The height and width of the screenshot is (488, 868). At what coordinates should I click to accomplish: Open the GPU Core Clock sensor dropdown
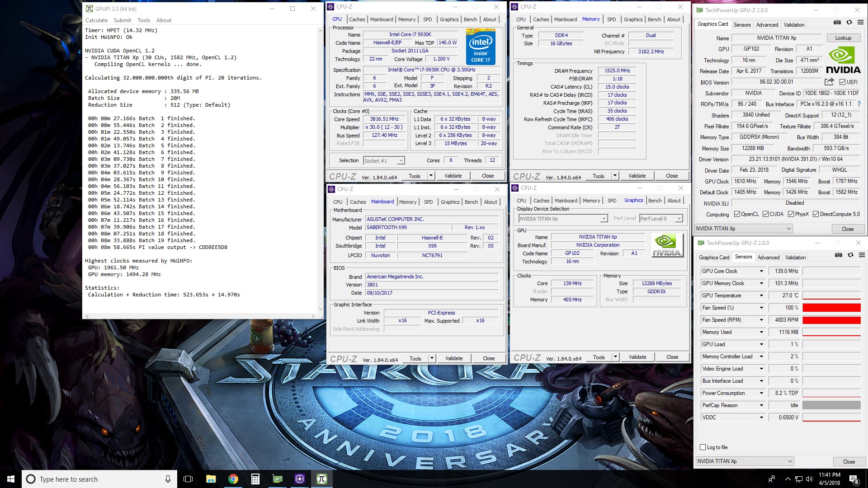[x=761, y=271]
